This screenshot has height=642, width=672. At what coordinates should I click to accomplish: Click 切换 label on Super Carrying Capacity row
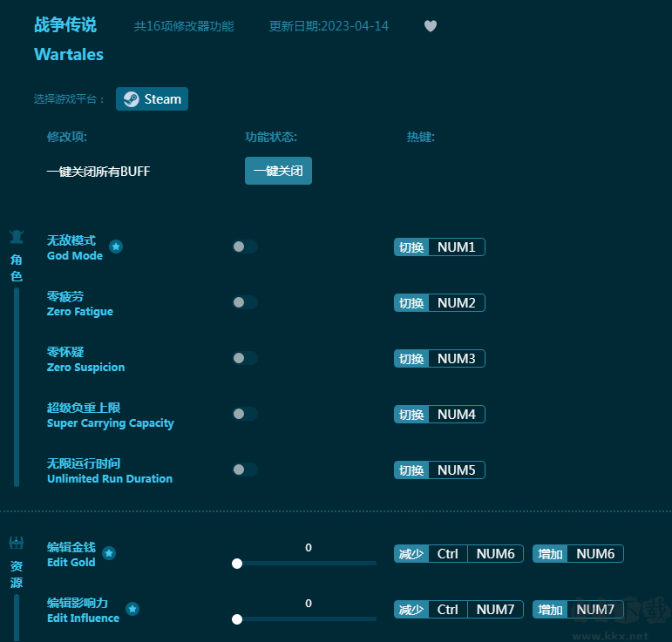click(x=411, y=414)
